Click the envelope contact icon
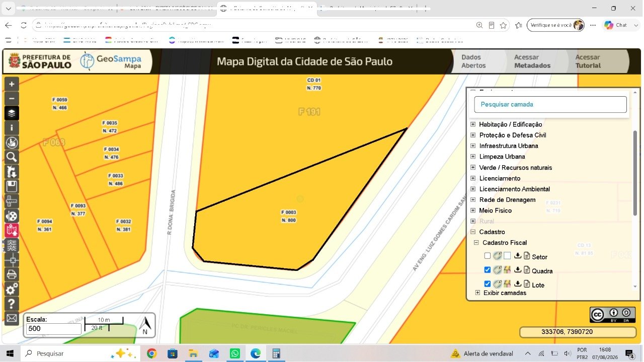This screenshot has height=362, width=644. pyautogui.click(x=12, y=319)
